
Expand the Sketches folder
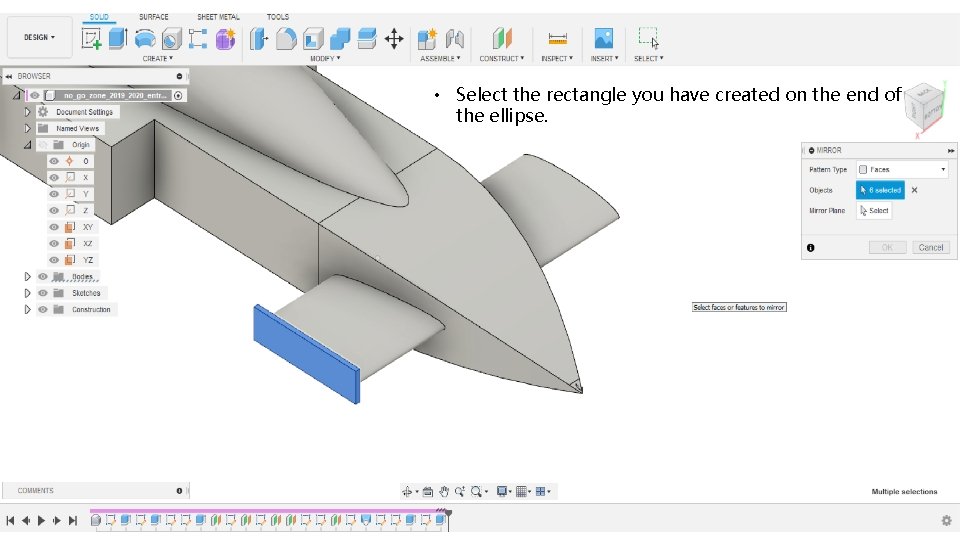28,293
